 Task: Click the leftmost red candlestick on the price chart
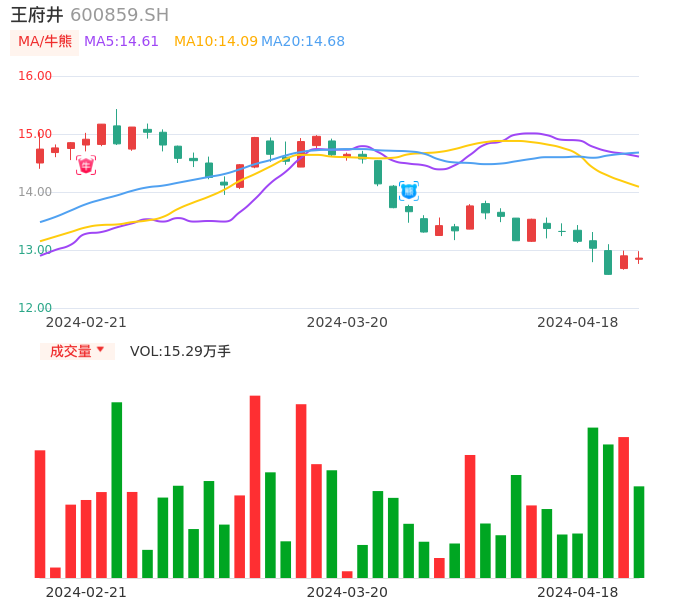[x=40, y=156]
